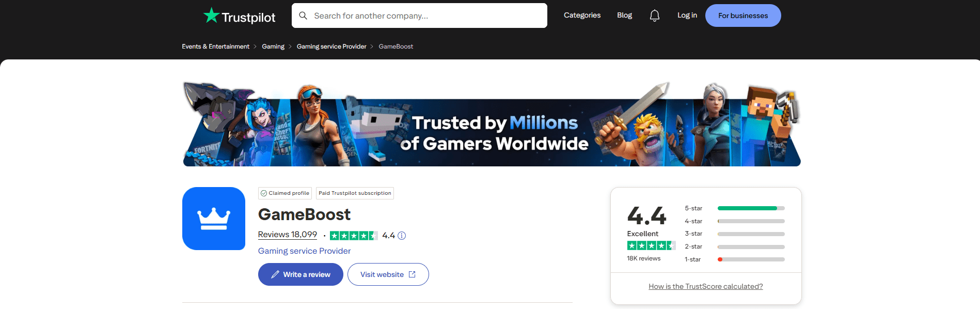Filter reviews by 1-star rating
The image size is (980, 309).
point(751,259)
